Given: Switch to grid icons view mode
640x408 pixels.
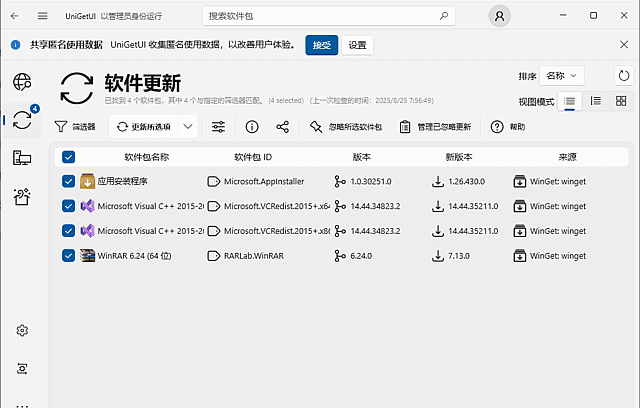Looking at the screenshot, I should [621, 101].
